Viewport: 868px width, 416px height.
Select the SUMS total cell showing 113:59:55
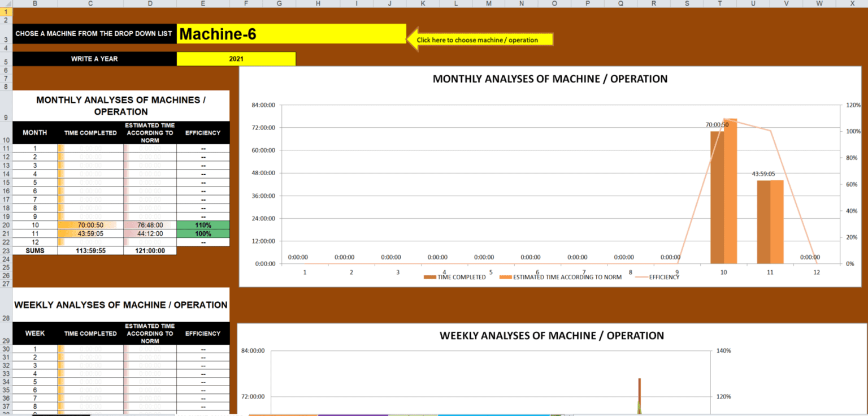90,250
